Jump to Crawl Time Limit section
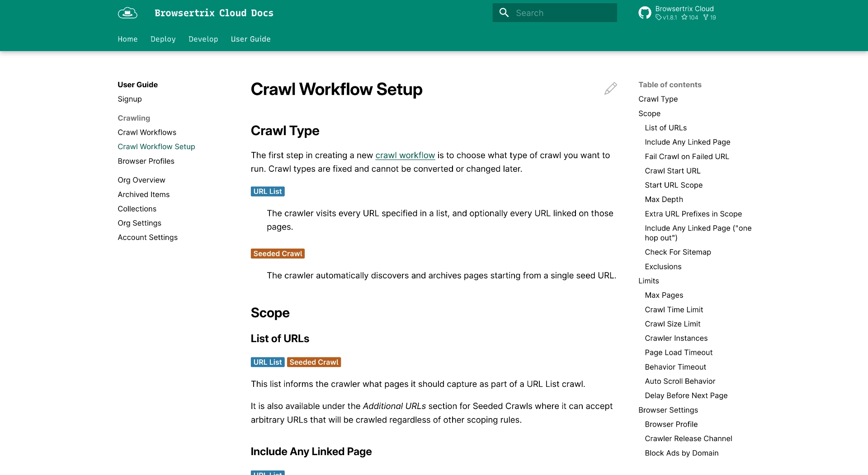 point(674,310)
